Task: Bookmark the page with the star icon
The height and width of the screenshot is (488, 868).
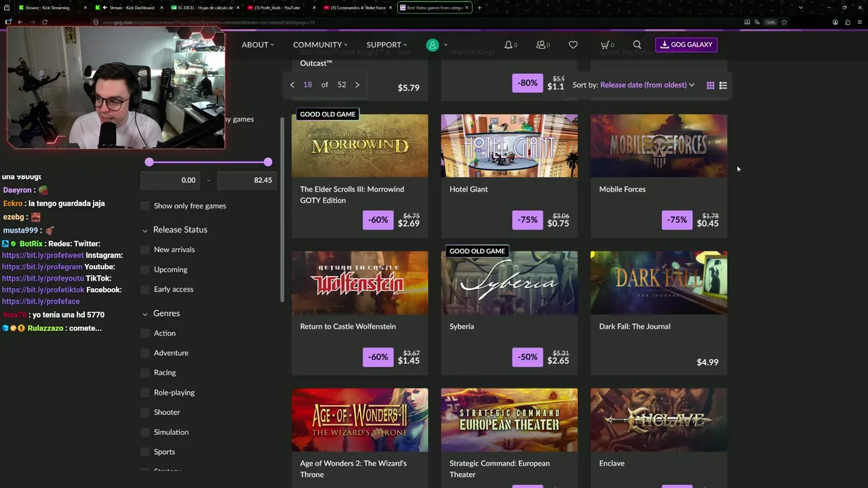Action: tap(784, 22)
